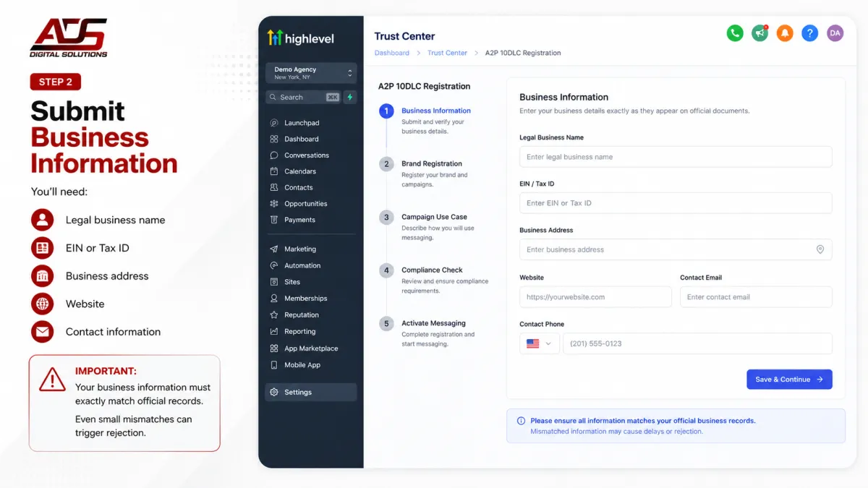Click the EIN / Tax ID field
The image size is (868, 488).
676,203
